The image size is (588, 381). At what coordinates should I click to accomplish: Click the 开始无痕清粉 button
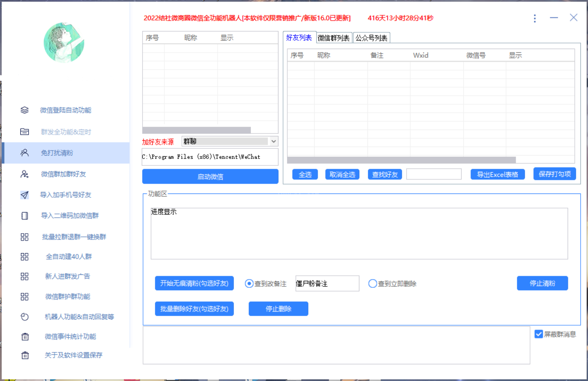194,283
